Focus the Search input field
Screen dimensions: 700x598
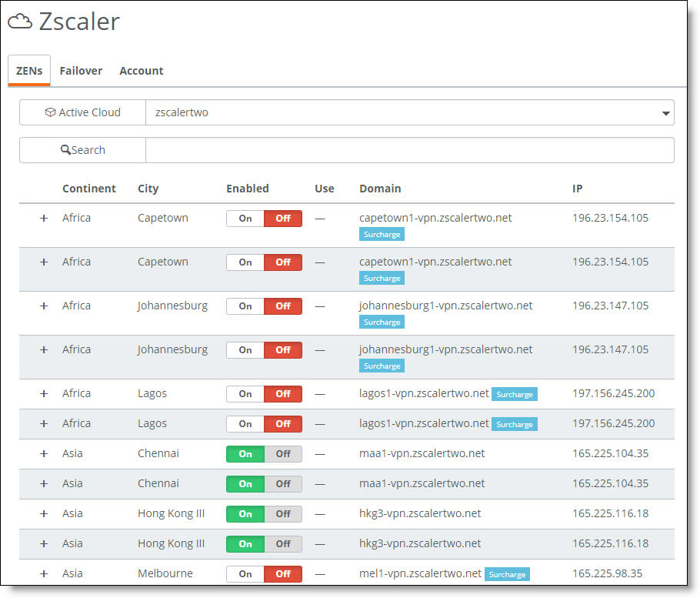pyautogui.click(x=409, y=150)
